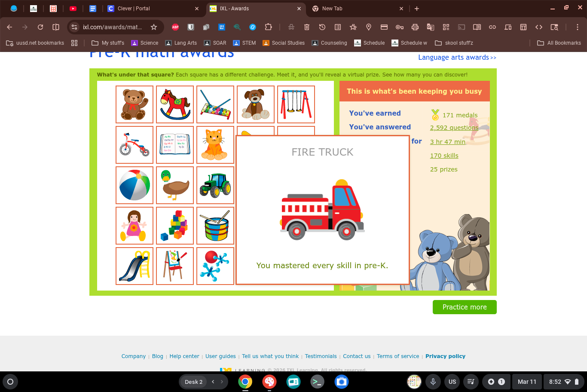Click the green tractor prize tile
This screenshot has height=392, width=587.
tap(215, 185)
